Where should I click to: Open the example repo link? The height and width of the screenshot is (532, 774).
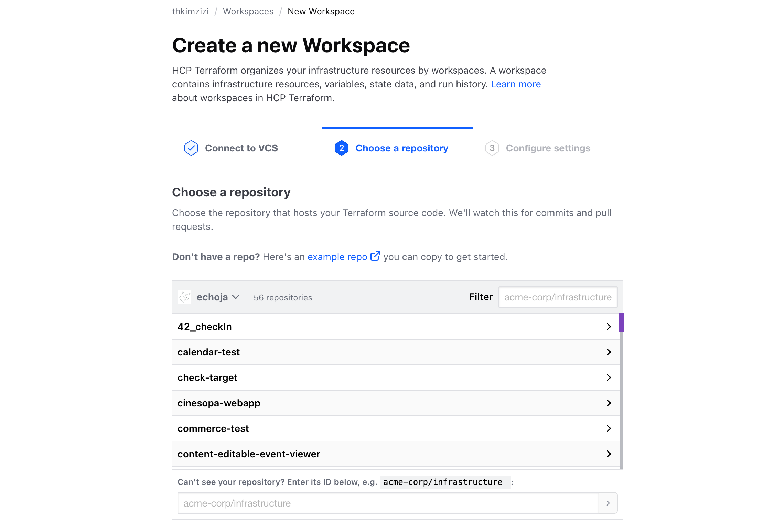tap(337, 257)
